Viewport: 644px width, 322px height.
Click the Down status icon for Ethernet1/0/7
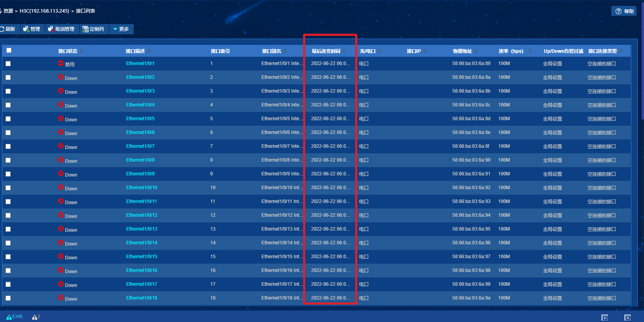coord(61,146)
